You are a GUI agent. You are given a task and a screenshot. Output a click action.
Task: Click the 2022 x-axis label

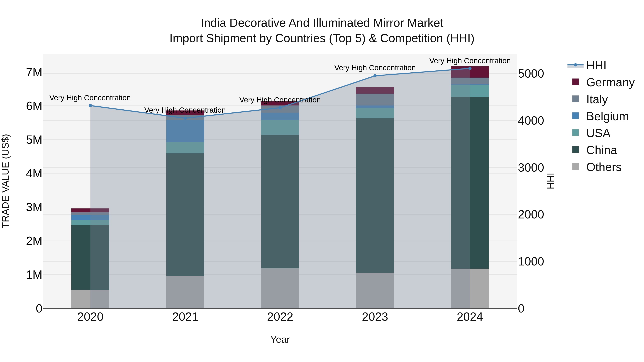tap(280, 317)
